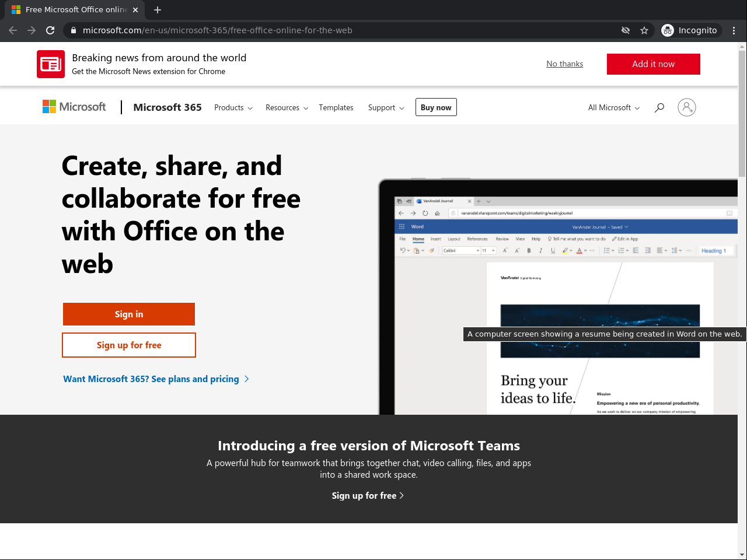The height and width of the screenshot is (560, 747).
Task: Click the scrollbar down arrow
Action: [742, 555]
